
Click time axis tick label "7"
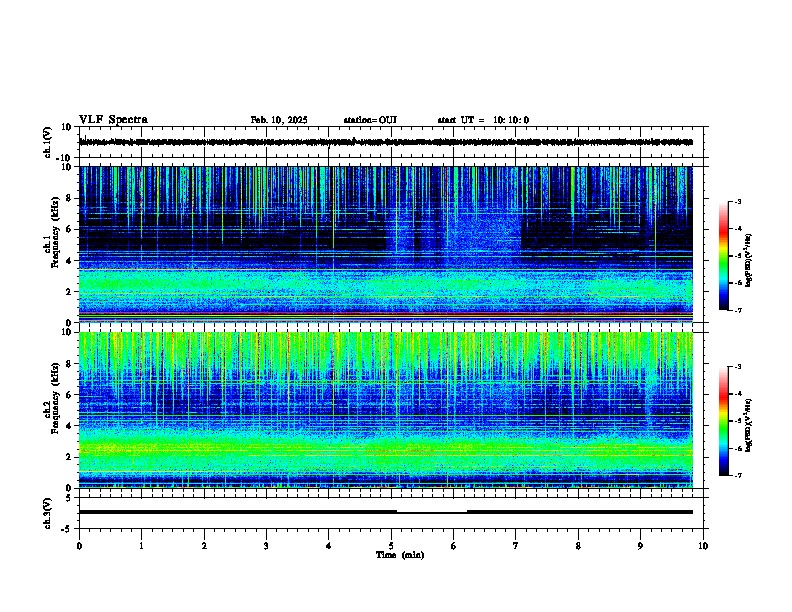pyautogui.click(x=516, y=545)
